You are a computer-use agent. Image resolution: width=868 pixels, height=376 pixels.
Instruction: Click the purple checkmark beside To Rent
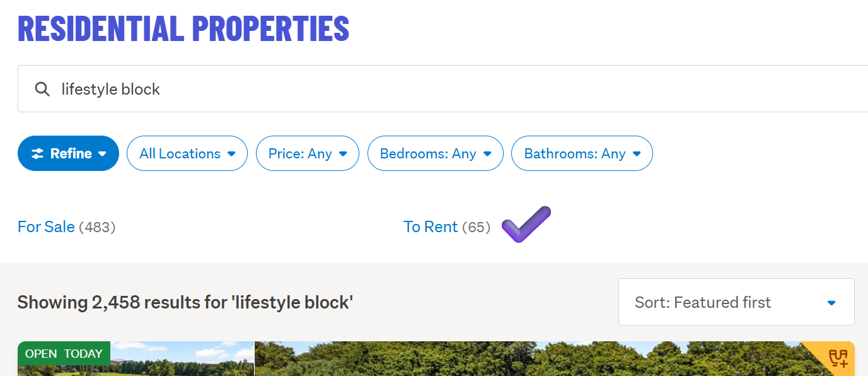click(526, 225)
